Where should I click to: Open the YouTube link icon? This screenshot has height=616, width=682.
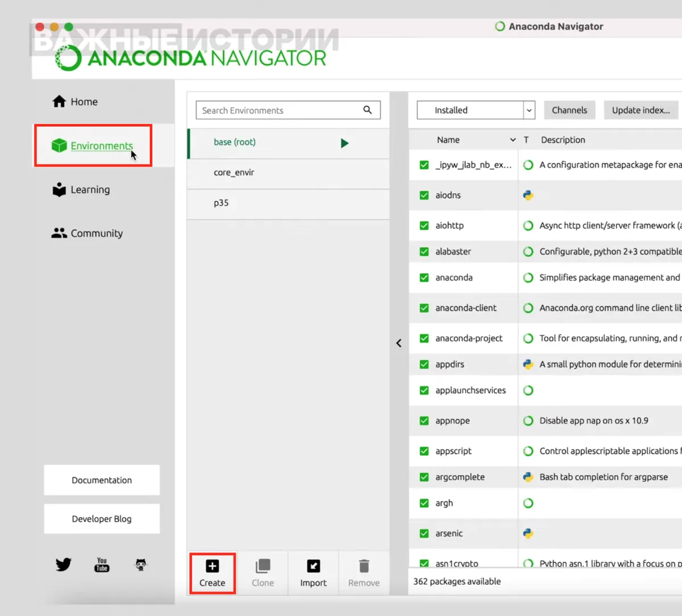[x=102, y=564]
